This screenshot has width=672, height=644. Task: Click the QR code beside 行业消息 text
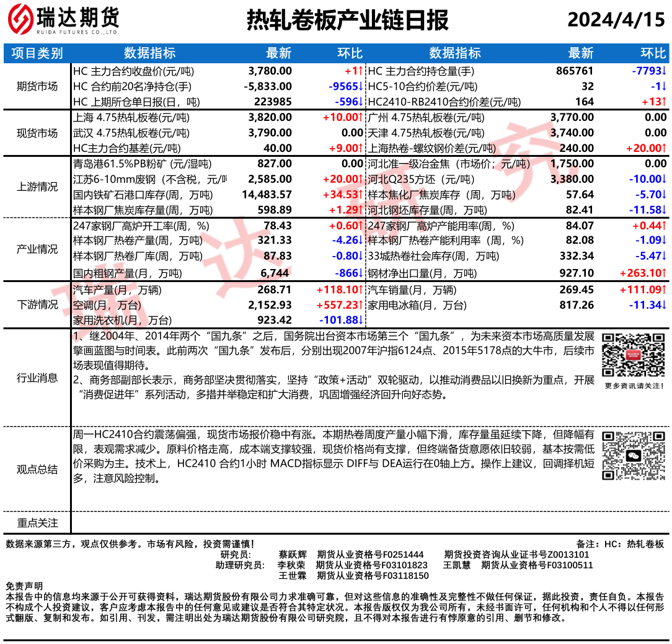(634, 356)
